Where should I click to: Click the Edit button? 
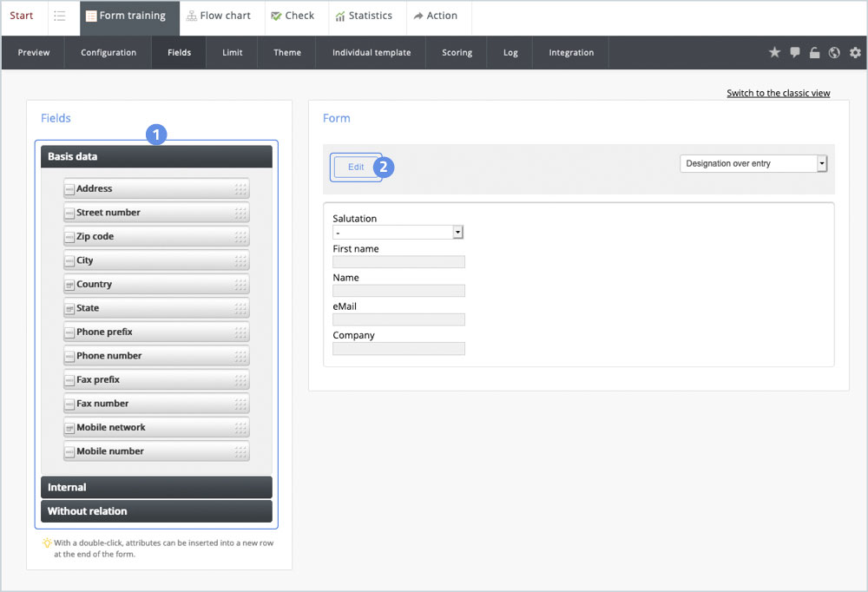pyautogui.click(x=356, y=167)
